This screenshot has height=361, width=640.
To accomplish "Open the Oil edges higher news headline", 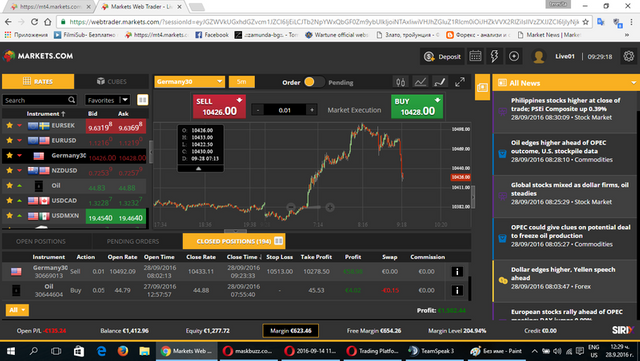I will [x=558, y=147].
